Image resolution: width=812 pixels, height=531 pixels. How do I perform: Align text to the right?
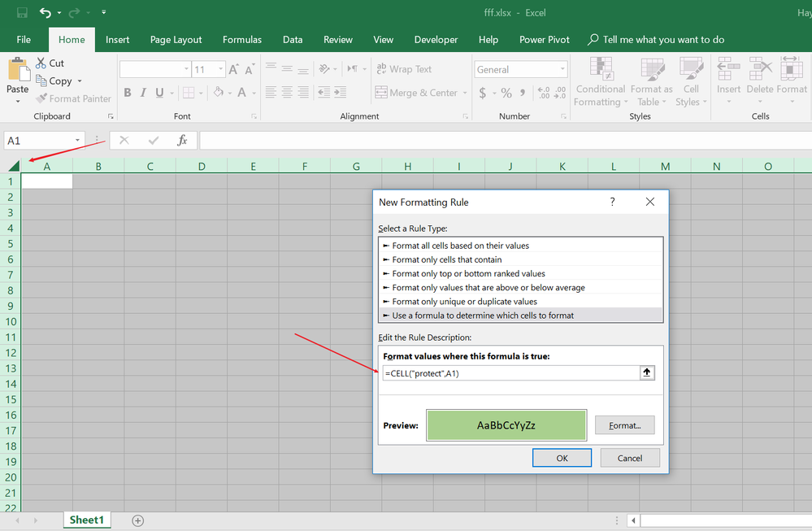pyautogui.click(x=303, y=93)
